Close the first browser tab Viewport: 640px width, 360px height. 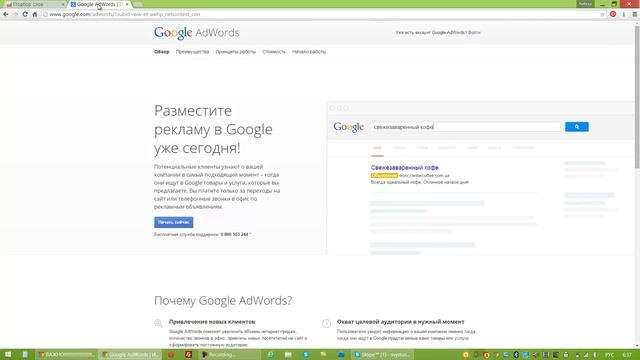pyautogui.click(x=62, y=4)
